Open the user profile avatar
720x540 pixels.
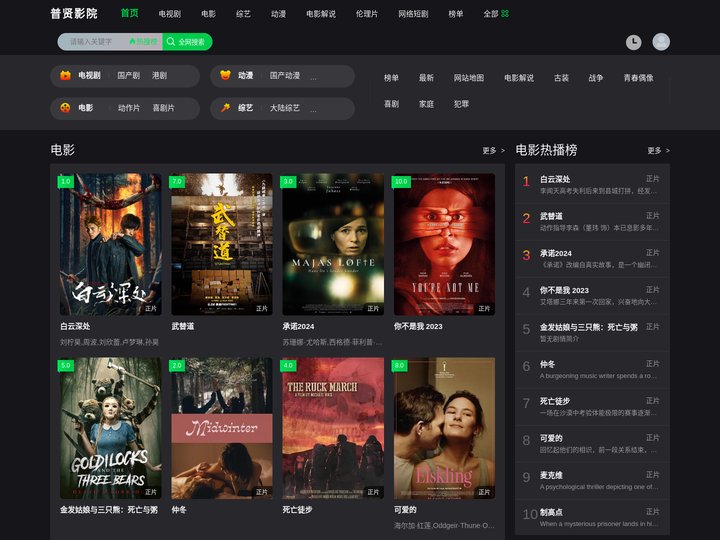pyautogui.click(x=661, y=42)
